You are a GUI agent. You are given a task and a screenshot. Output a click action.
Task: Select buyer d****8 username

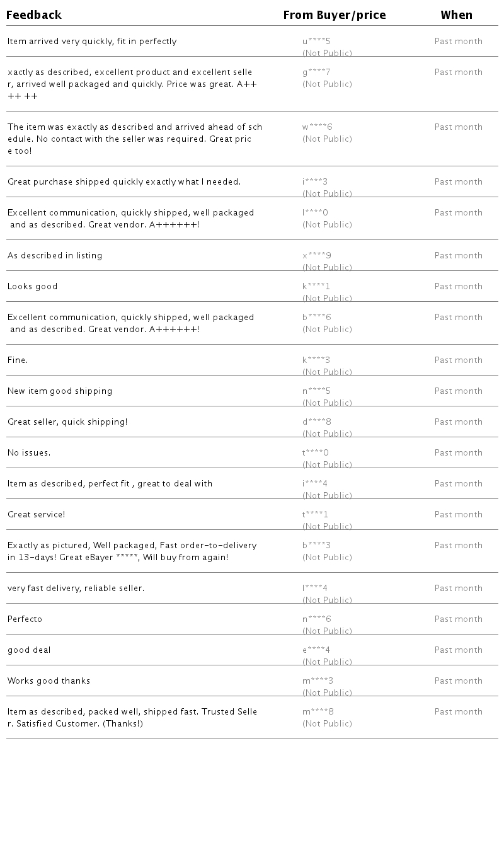316,422
